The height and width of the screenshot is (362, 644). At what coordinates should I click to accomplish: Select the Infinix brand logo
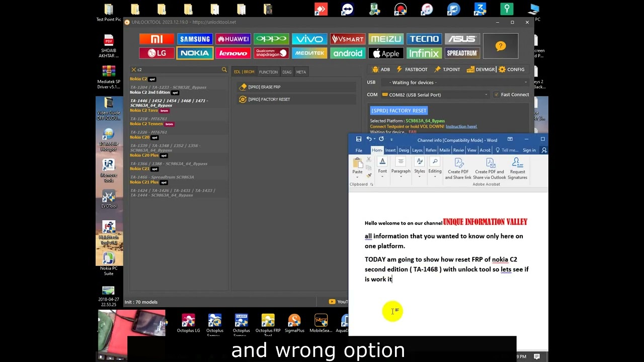click(424, 53)
